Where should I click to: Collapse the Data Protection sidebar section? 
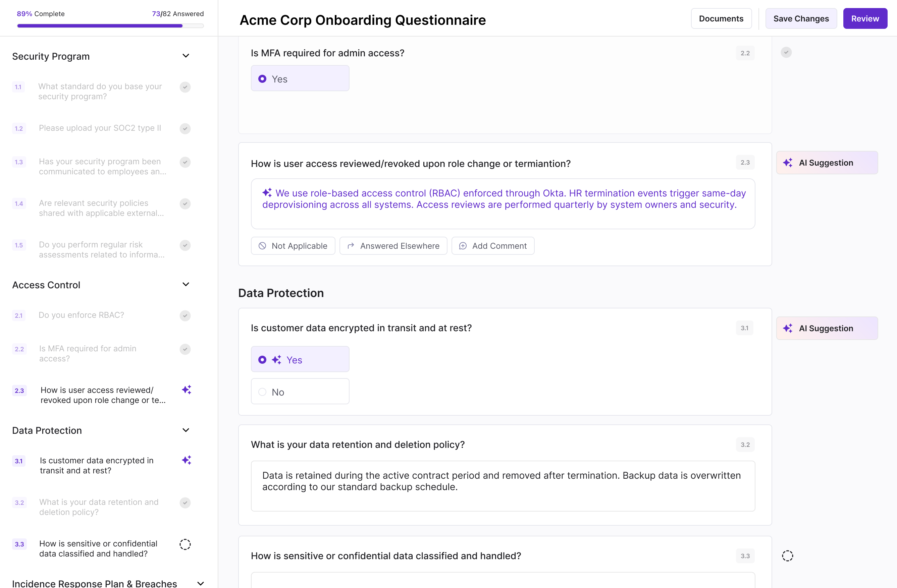click(x=186, y=430)
